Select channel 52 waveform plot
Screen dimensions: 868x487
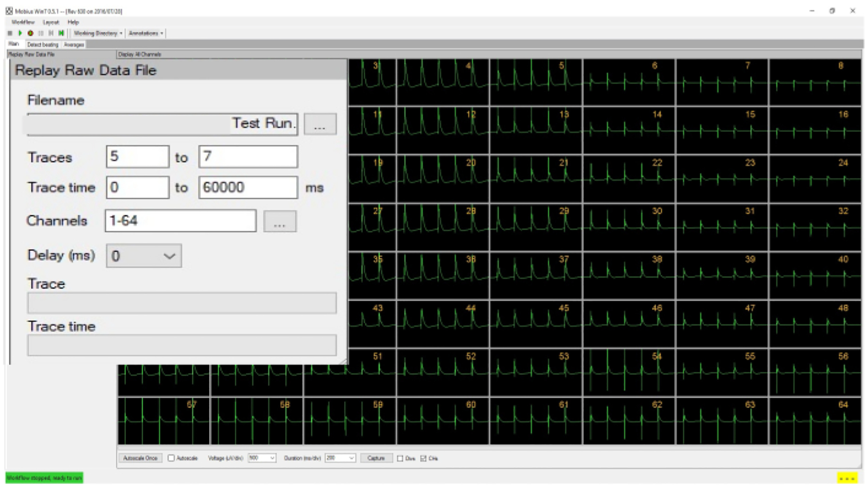pos(443,372)
